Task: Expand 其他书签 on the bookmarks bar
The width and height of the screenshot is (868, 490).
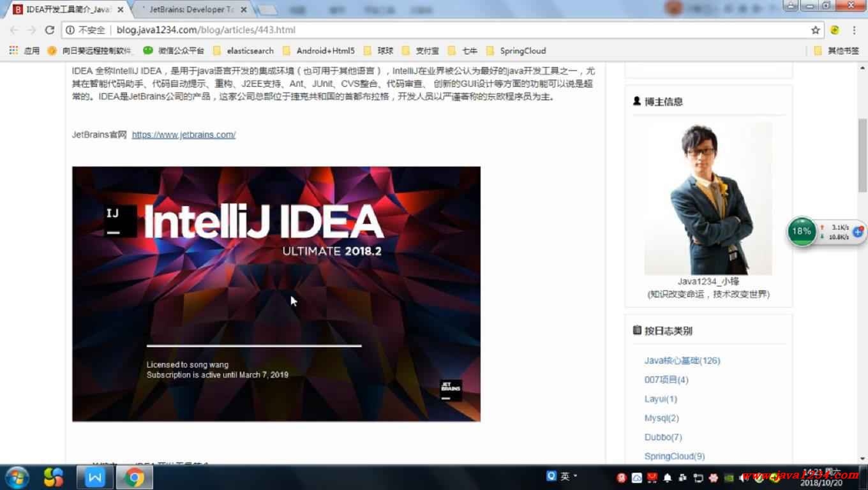Action: pyautogui.click(x=842, y=50)
